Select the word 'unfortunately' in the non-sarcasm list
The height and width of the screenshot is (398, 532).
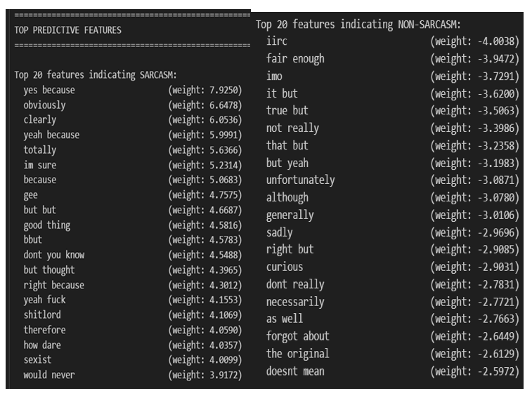point(300,180)
